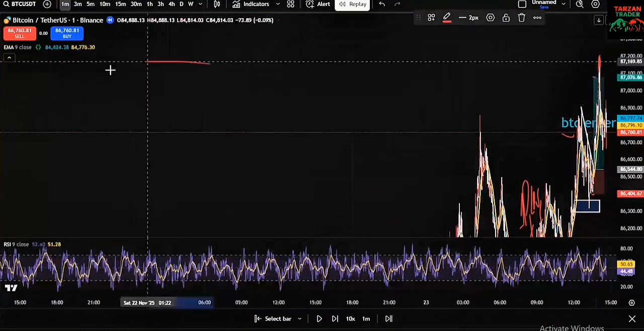Select the white rectangle drawing on chart
This screenshot has height=331, width=644.
(x=587, y=206)
